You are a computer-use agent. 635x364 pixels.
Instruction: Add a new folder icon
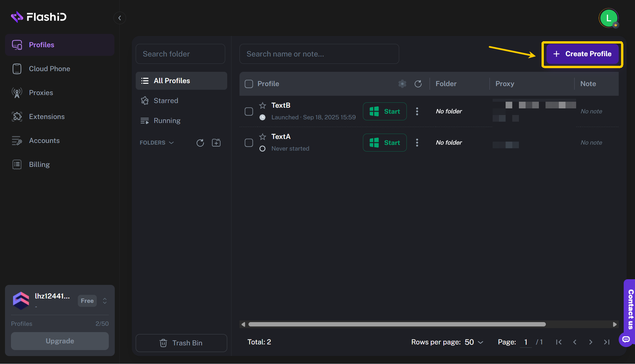tap(216, 143)
